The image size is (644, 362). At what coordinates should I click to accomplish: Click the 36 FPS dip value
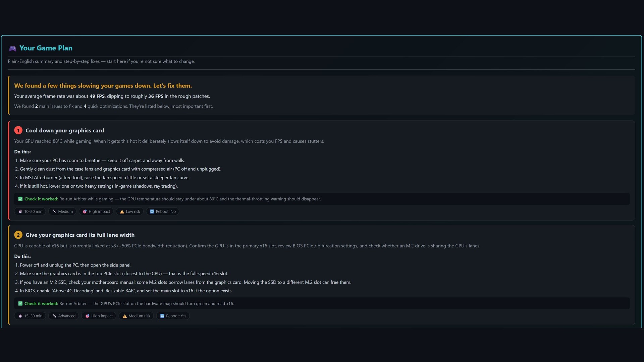pyautogui.click(x=156, y=96)
